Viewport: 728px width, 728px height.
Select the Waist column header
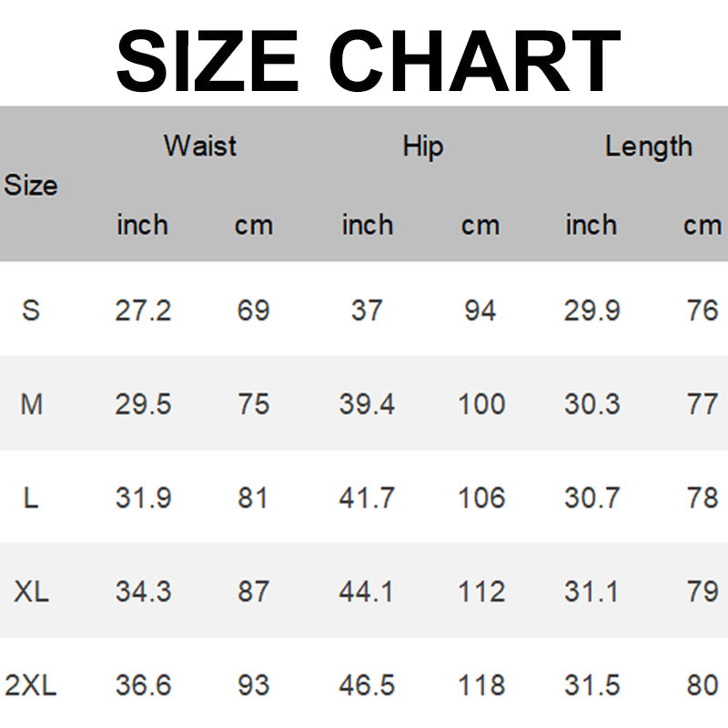click(200, 146)
